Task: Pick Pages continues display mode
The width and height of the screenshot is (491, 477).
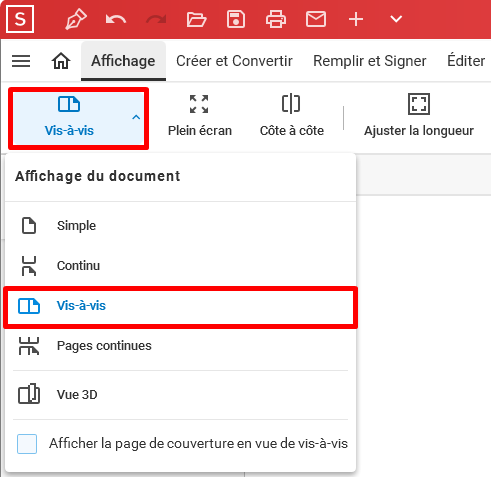Action: click(180, 346)
